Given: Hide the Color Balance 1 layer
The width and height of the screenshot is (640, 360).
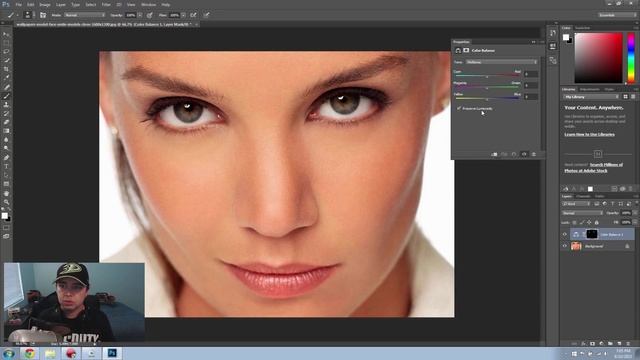Looking at the screenshot, I should point(565,234).
